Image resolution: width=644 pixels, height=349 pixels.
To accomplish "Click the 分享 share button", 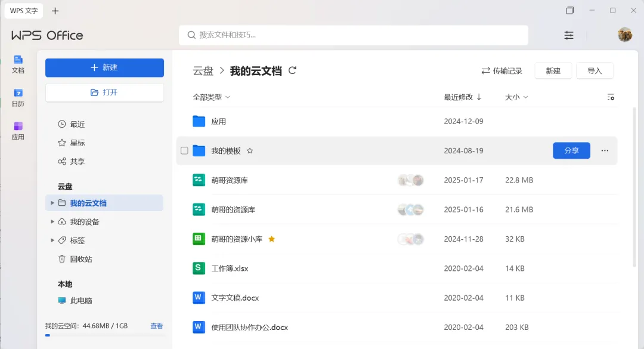I will [571, 150].
